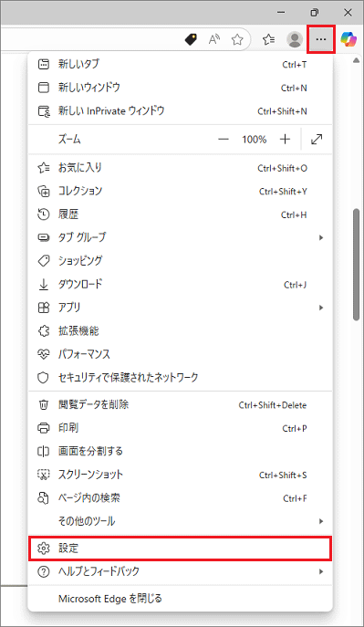Expand the タブ グループ submenu arrow
Viewport: 364px width, 627px height.
click(320, 238)
